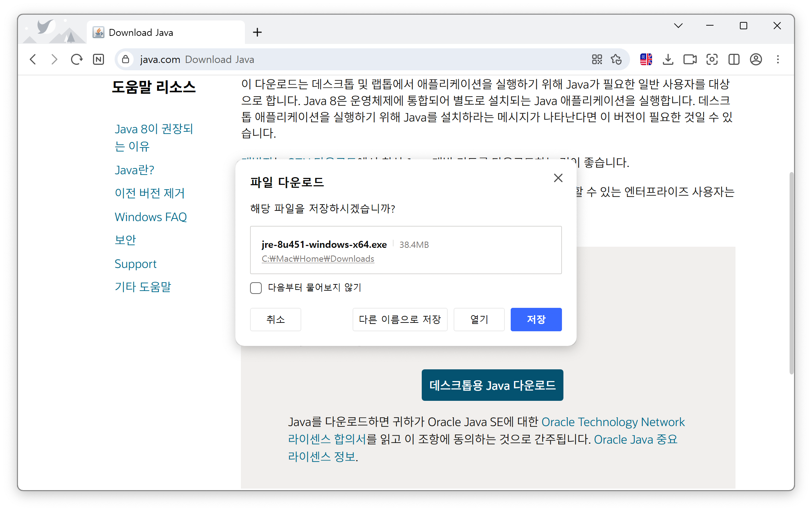Reload the Java download page

(x=77, y=59)
